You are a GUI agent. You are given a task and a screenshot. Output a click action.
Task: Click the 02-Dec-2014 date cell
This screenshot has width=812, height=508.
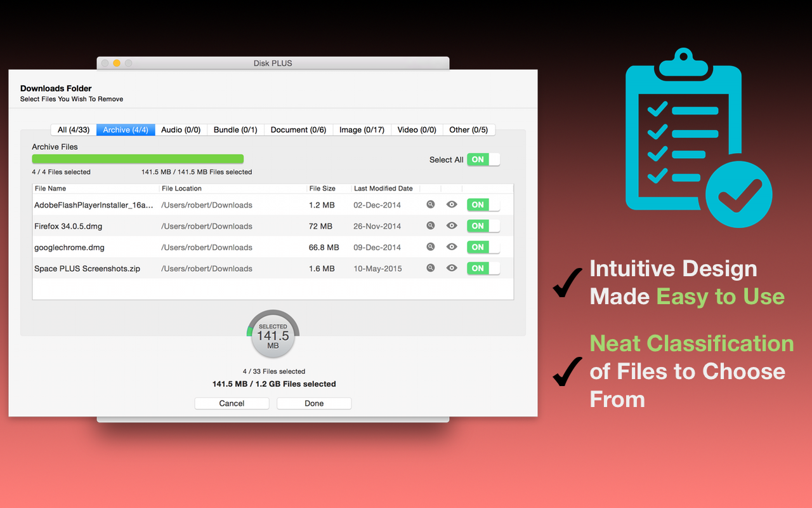click(x=377, y=205)
